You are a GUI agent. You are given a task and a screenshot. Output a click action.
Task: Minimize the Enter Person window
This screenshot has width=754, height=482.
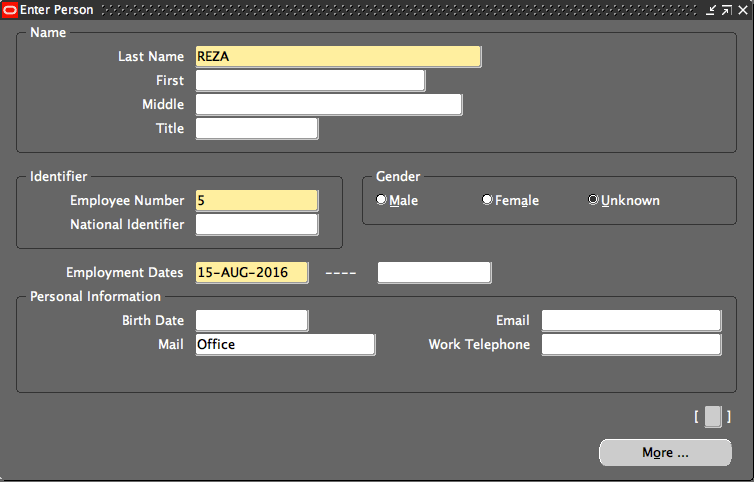pos(711,10)
